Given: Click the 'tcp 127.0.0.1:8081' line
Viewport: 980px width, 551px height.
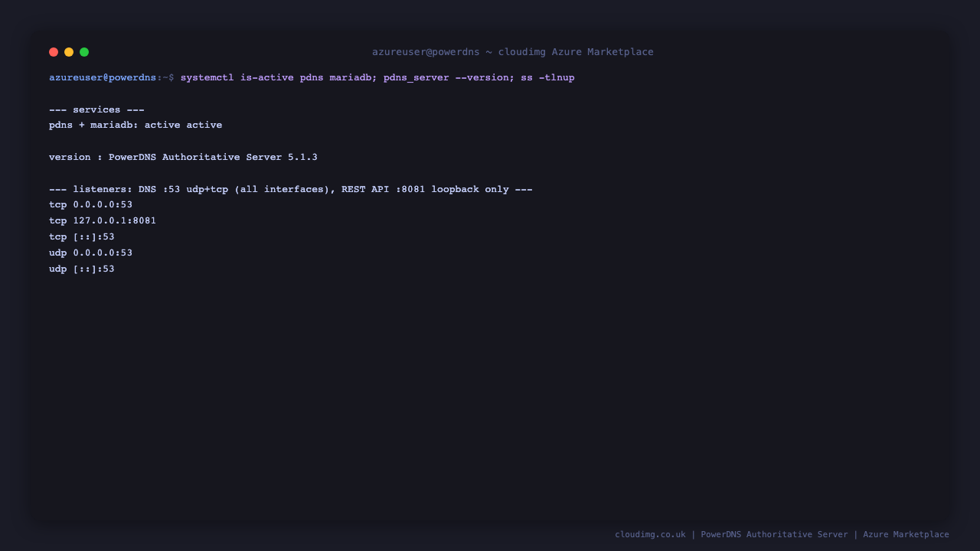Looking at the screenshot, I should (103, 220).
